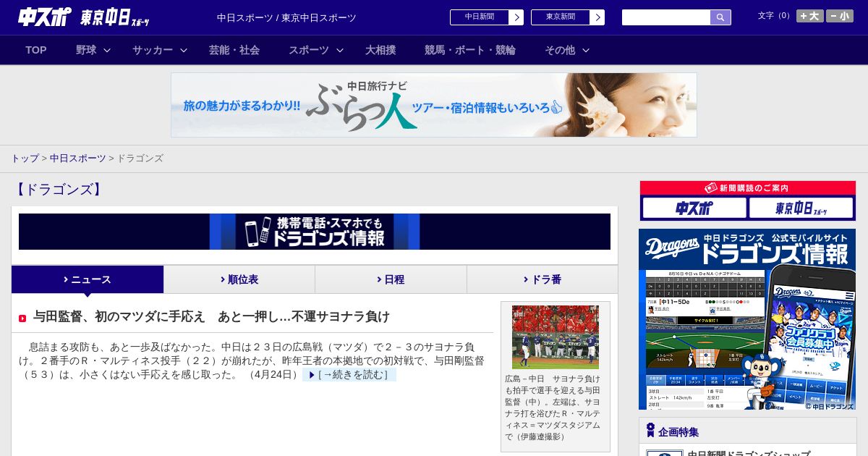868x456 pixels.
Task: Open the サッカー navigation menu
Action: [x=153, y=50]
